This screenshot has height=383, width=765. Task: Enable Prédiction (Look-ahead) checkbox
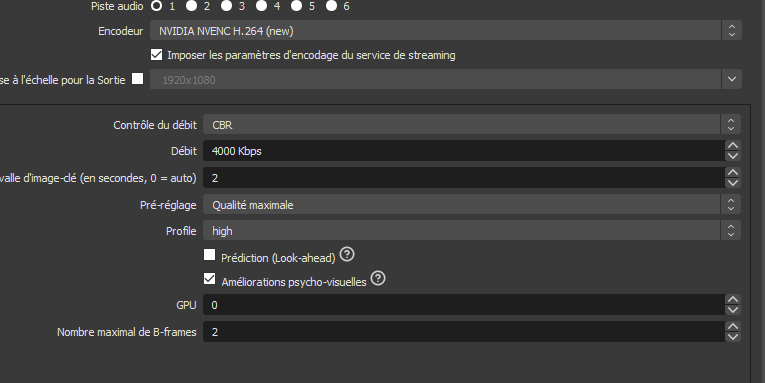point(209,255)
